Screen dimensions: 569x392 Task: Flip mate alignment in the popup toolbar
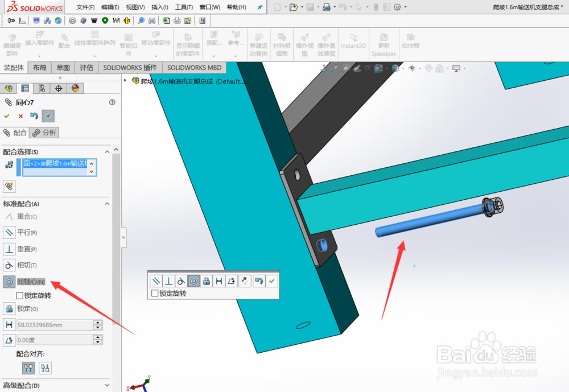(245, 281)
